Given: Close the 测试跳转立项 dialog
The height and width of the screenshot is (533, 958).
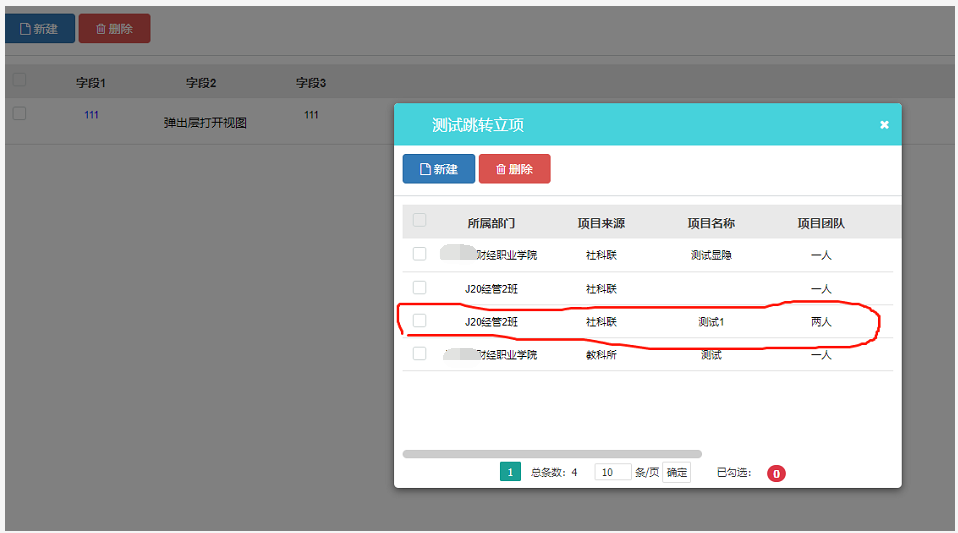Looking at the screenshot, I should pos(884,125).
